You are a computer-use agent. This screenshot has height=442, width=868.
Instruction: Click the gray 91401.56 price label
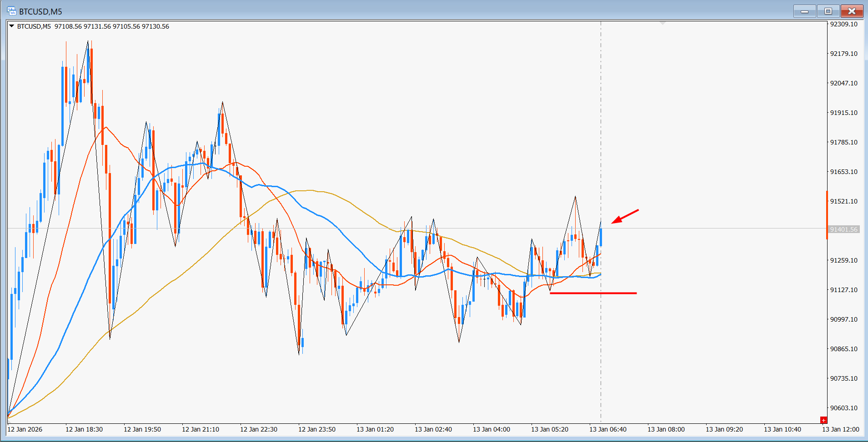pyautogui.click(x=843, y=229)
